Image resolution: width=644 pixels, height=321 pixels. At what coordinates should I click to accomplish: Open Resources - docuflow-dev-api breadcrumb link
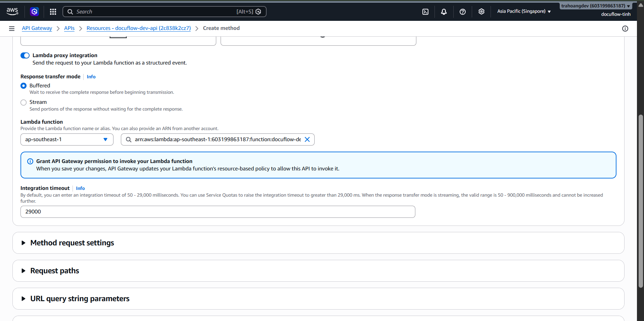click(x=139, y=28)
